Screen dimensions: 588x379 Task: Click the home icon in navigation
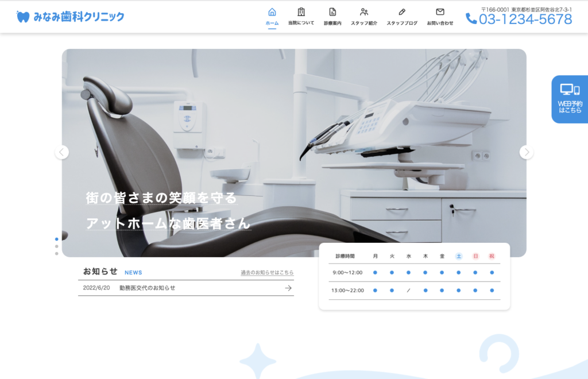tap(272, 12)
